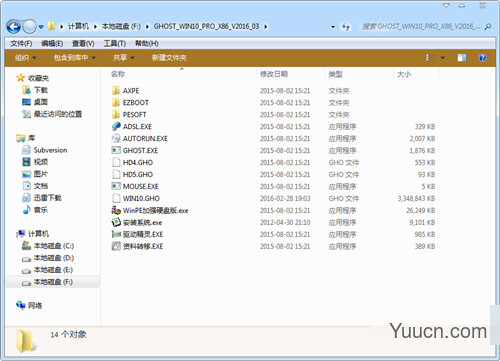This screenshot has height=361, width=500.
Task: Select the HD5.GHO file icon
Action: pos(116,174)
